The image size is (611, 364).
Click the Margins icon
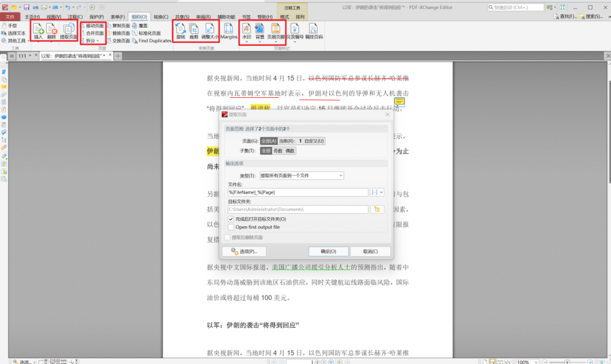[229, 31]
